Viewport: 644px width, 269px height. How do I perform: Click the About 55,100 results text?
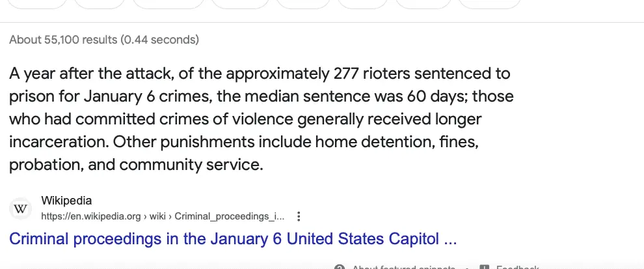point(104,40)
